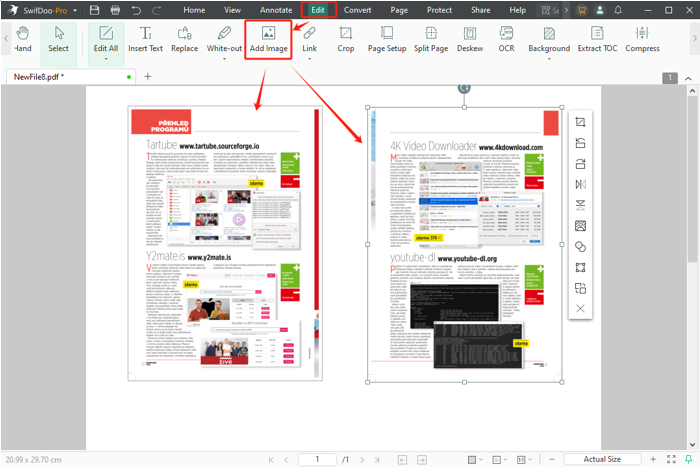700x467 pixels.
Task: Expand the Link dropdown arrow
Action: point(309,59)
